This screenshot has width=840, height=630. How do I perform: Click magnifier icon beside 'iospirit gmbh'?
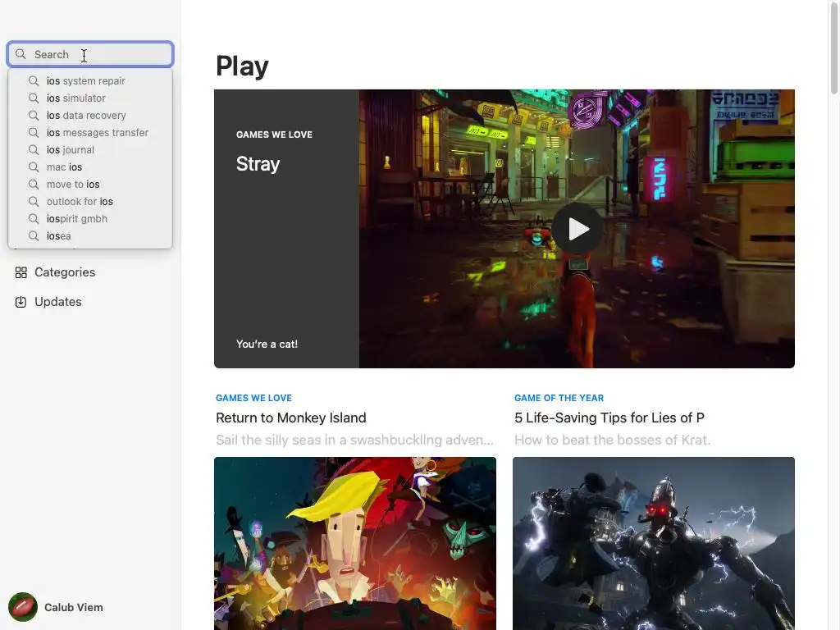point(34,218)
